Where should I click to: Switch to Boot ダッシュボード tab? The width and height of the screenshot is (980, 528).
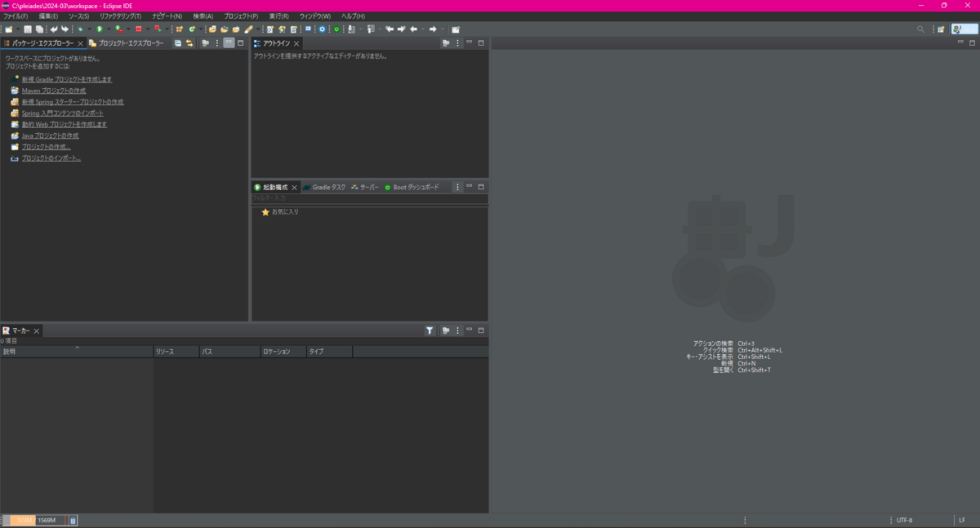click(x=412, y=187)
